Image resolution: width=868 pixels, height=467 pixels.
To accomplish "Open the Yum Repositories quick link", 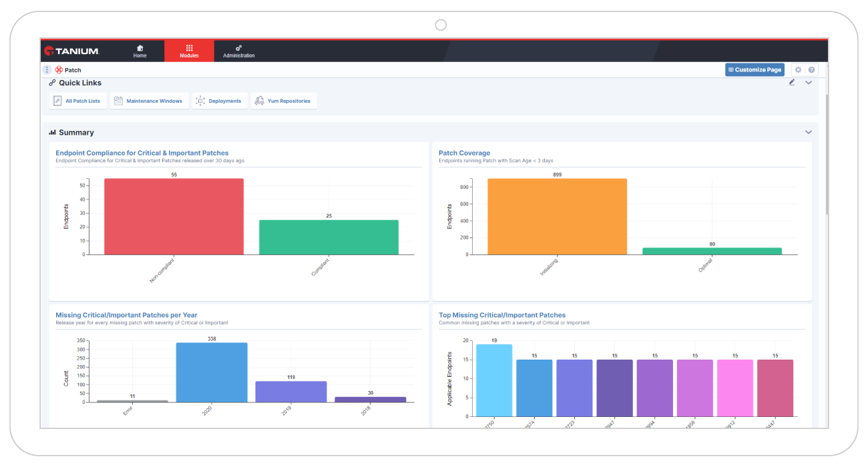I will pyautogui.click(x=284, y=101).
